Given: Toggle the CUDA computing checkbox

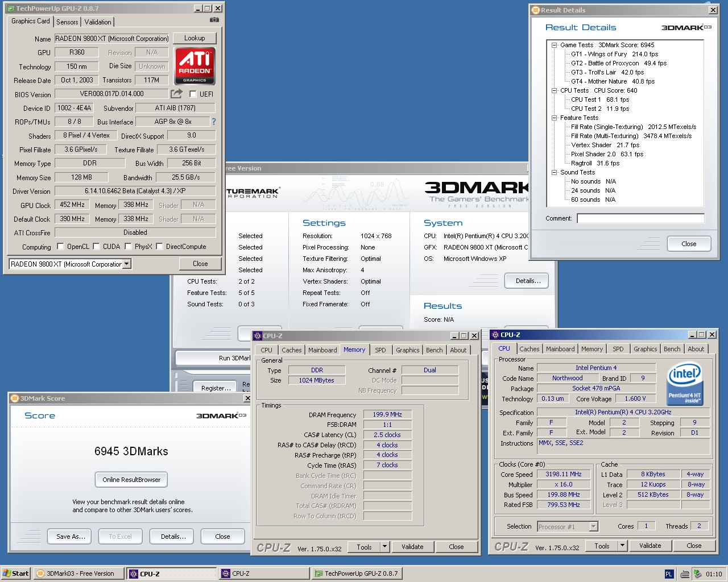Looking at the screenshot, I should pos(96,247).
